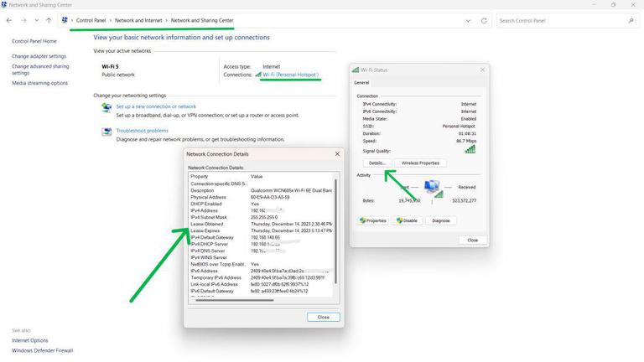Close the Network Connection Details dialog via X
Image resolution: width=644 pixels, height=362 pixels.
click(x=337, y=154)
